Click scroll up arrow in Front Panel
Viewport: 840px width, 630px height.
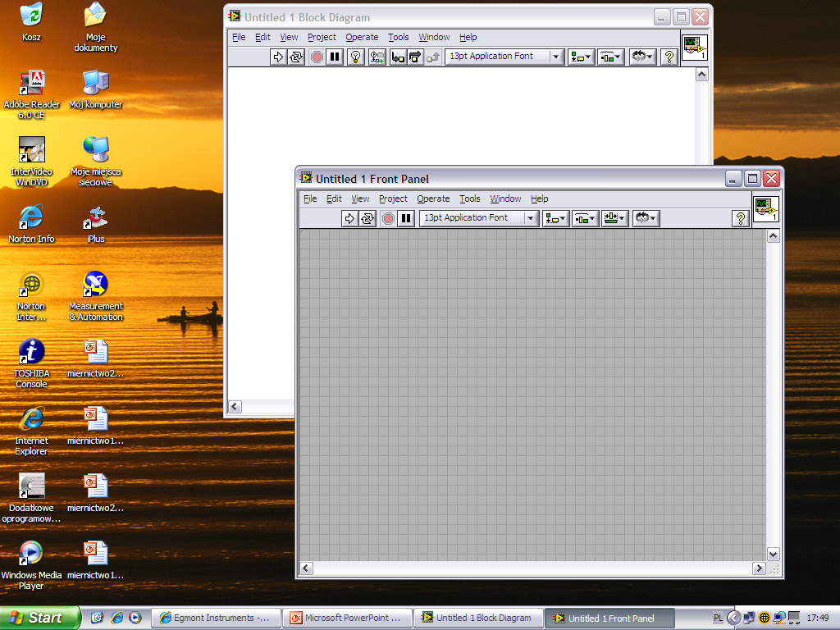[773, 235]
